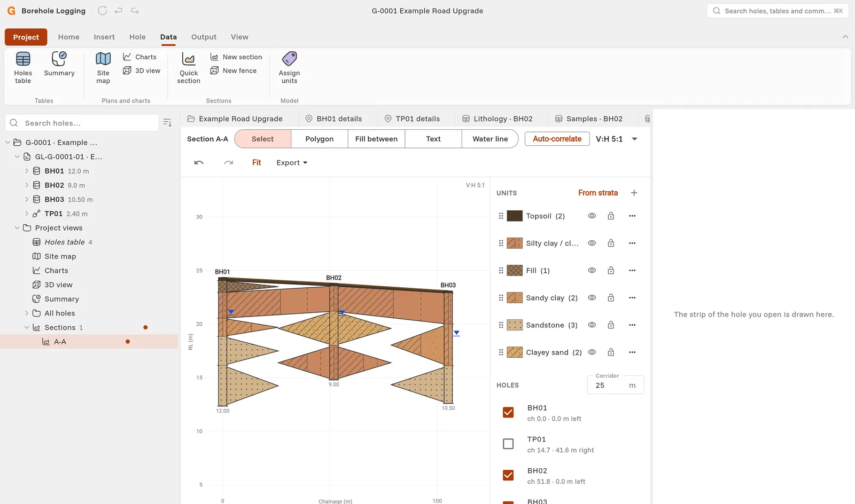Collapse the Project views folder
Viewport: 855px width, 504px height.
coord(17,228)
